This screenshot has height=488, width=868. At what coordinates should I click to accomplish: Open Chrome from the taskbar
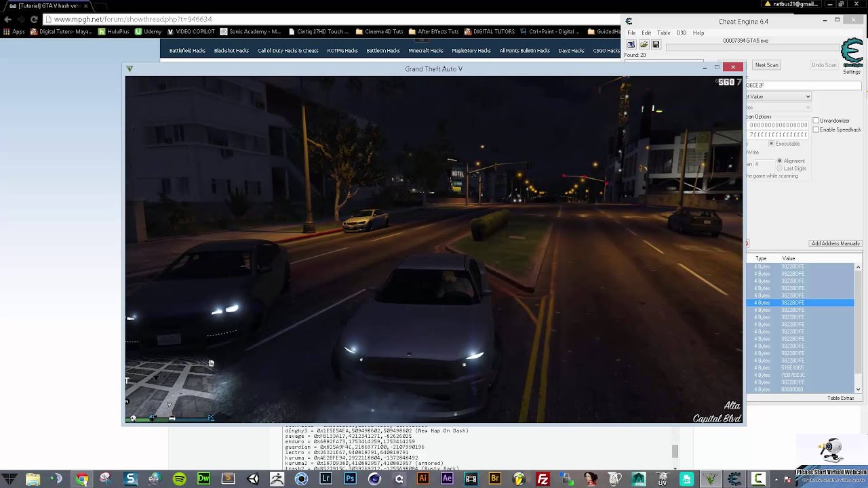point(81,479)
